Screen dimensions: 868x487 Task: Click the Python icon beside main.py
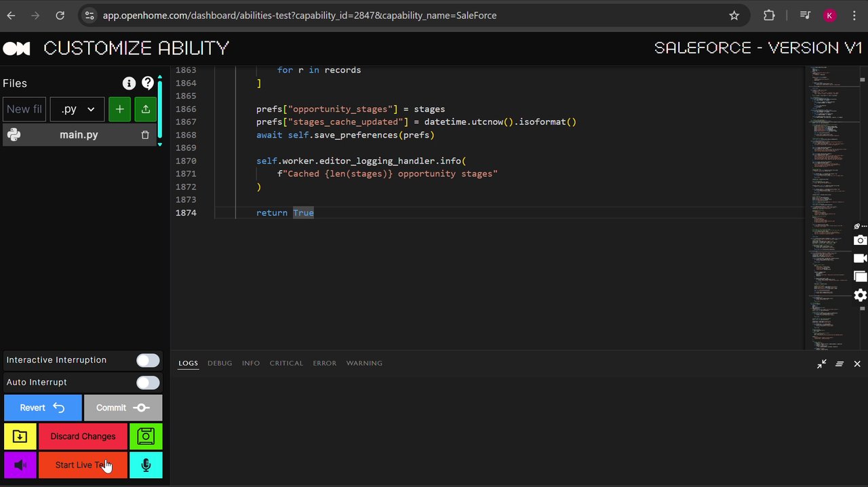(x=14, y=135)
